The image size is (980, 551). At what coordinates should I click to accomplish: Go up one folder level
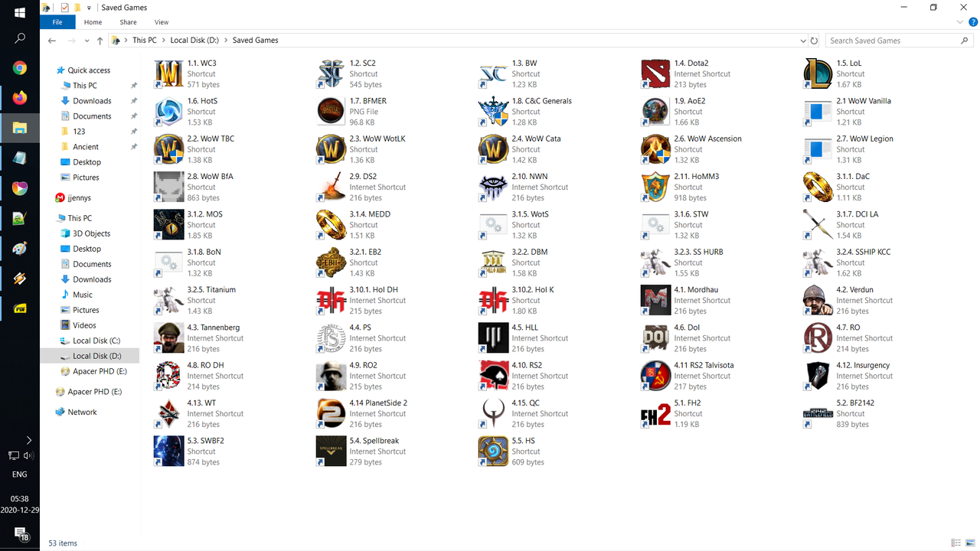pyautogui.click(x=100, y=41)
